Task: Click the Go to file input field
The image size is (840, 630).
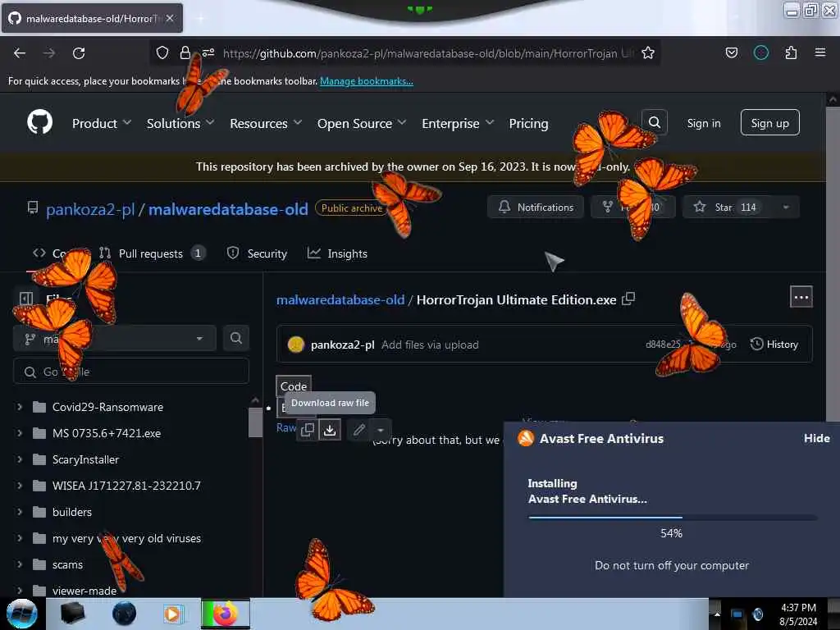Action: (x=131, y=372)
